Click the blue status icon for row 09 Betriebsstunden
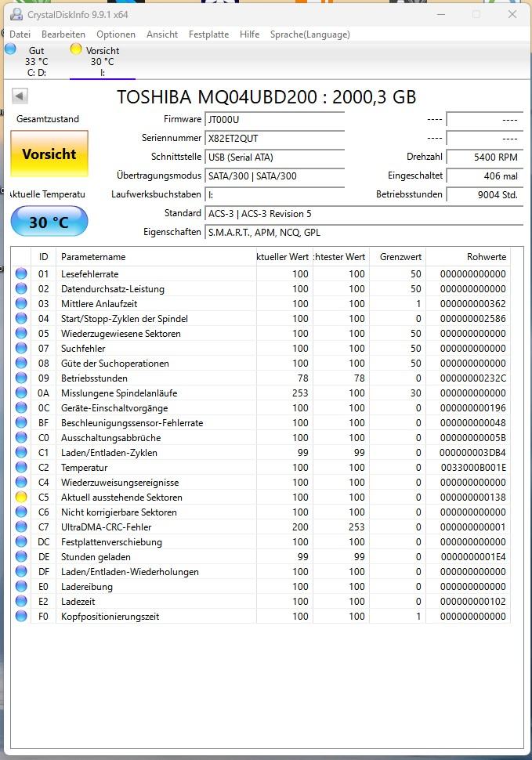Image resolution: width=532 pixels, height=760 pixels. [x=21, y=378]
